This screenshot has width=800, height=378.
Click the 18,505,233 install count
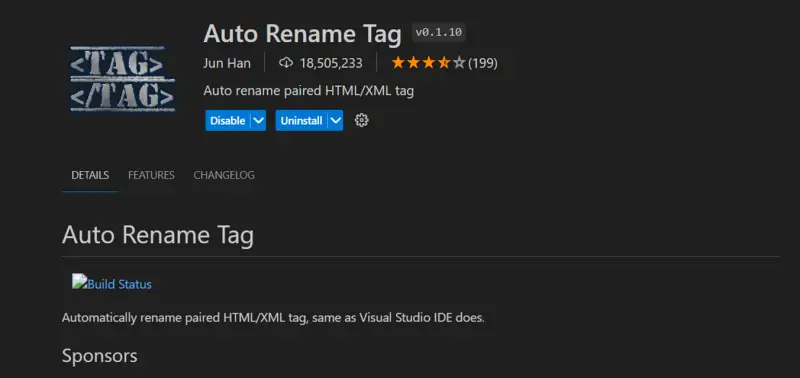tap(331, 63)
